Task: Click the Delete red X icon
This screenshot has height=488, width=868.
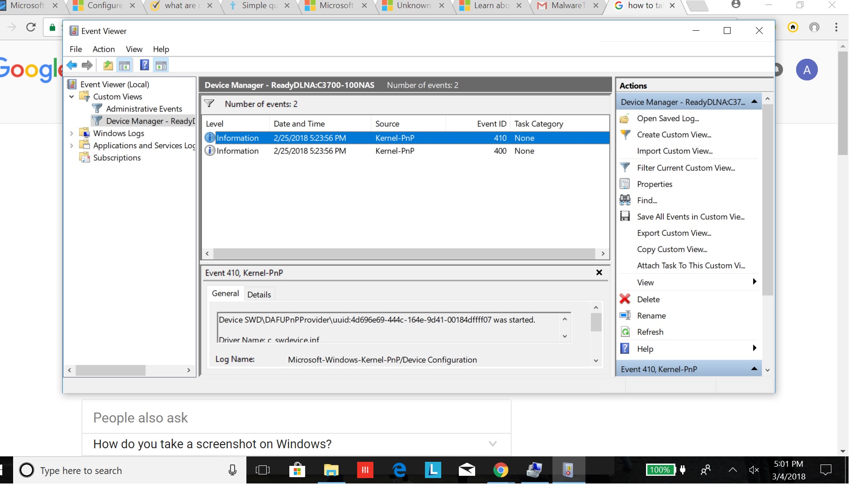Action: (625, 299)
